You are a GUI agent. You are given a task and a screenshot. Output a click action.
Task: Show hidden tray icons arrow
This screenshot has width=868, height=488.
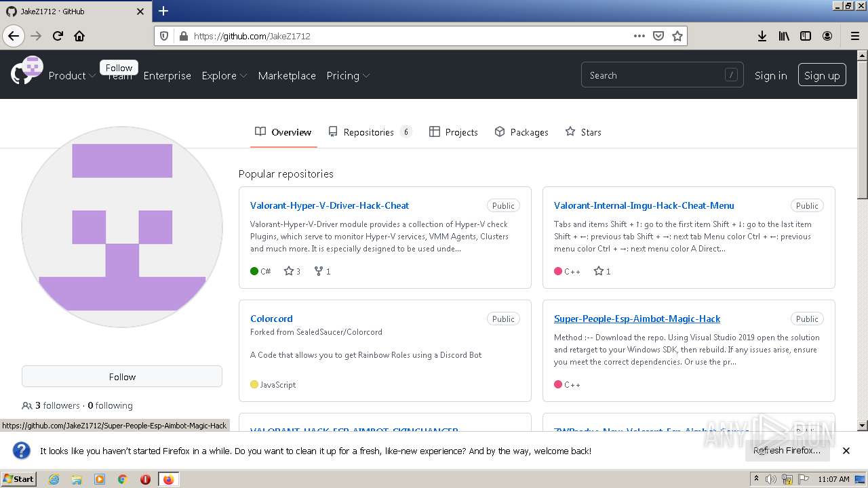click(757, 479)
